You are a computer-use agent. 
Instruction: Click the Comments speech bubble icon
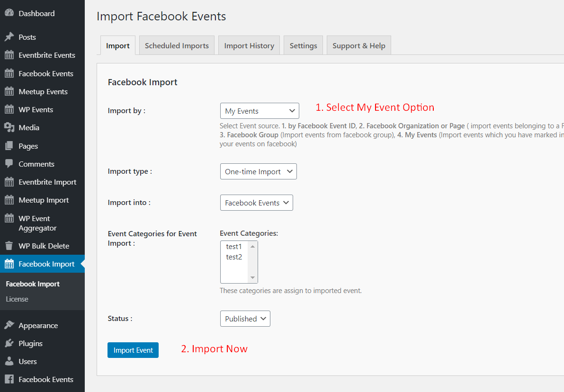coord(9,164)
